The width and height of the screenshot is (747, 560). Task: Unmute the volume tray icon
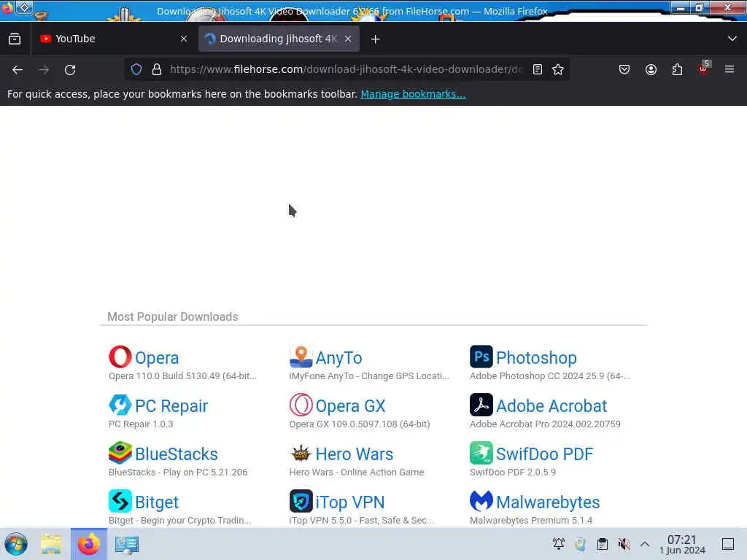coord(624,544)
